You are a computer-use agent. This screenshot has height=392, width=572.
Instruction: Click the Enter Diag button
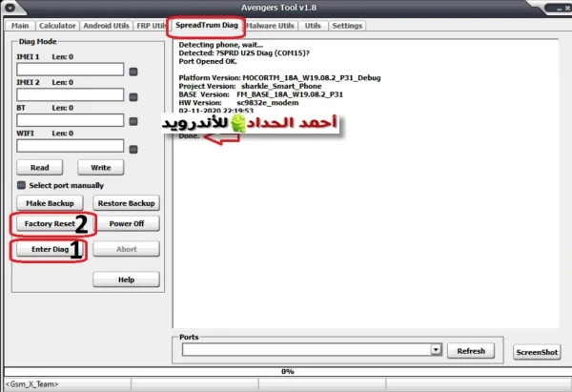[x=50, y=249]
